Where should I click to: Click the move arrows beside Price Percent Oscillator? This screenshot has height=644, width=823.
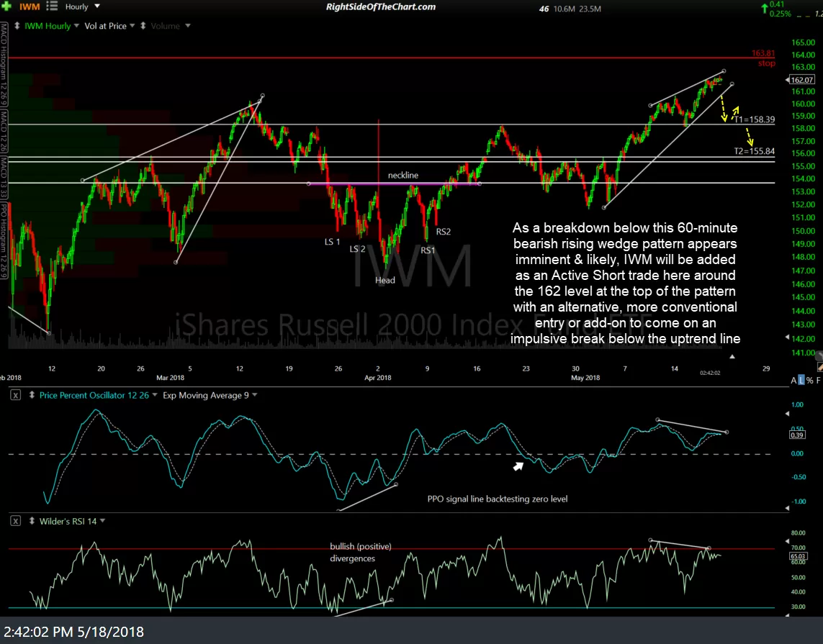click(32, 395)
